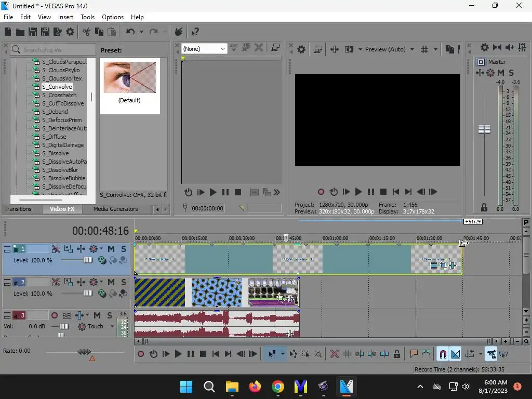Click the Rate scrub slider
532x399 pixels.
click(85, 352)
